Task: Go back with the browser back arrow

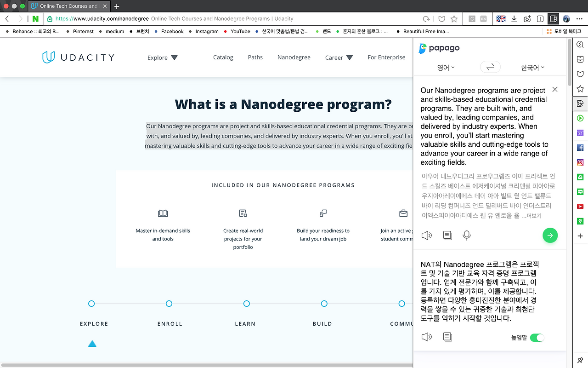Action: [7, 19]
